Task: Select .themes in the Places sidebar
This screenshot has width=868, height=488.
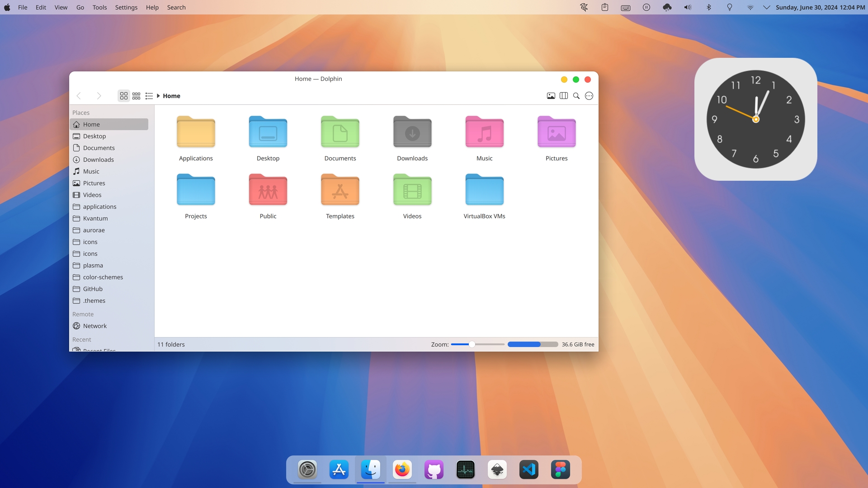Action: pyautogui.click(x=109, y=300)
